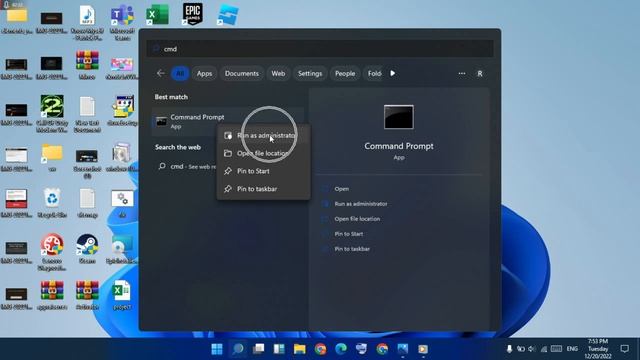Click the large Command Prompt icon in the details pane
This screenshot has height=360, width=640.
pos(398,117)
